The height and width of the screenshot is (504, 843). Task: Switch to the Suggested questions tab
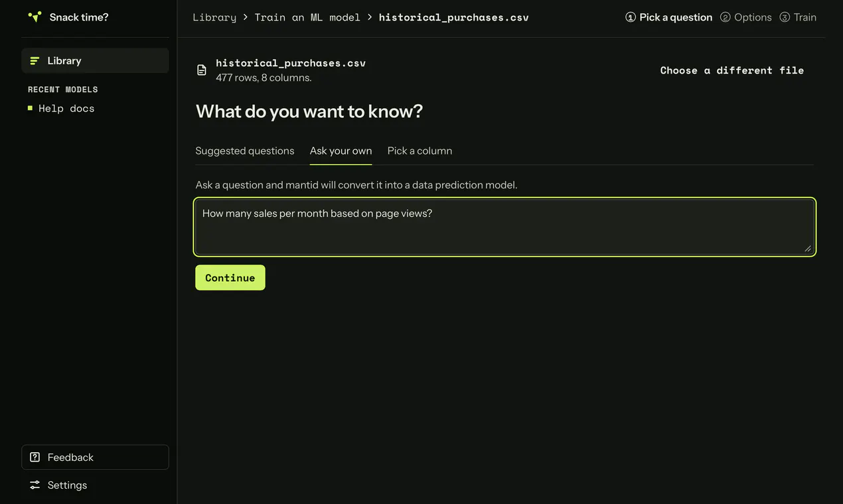(x=245, y=151)
